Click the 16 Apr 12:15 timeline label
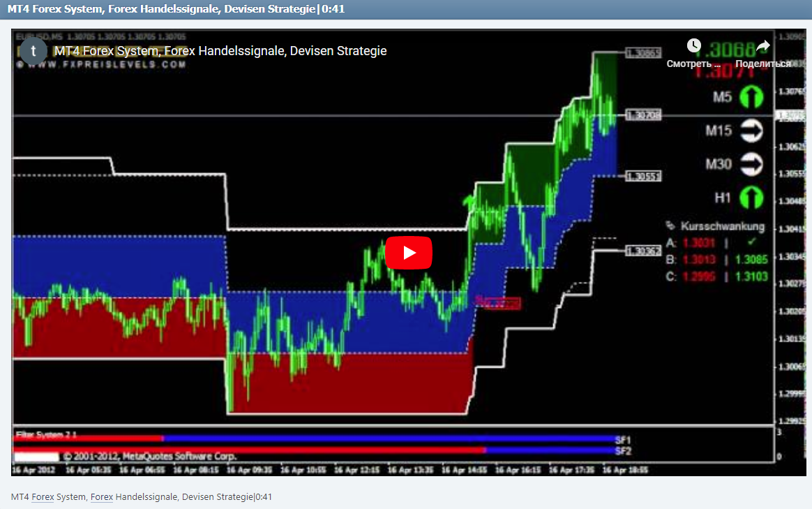The image size is (812, 509). 359,470
